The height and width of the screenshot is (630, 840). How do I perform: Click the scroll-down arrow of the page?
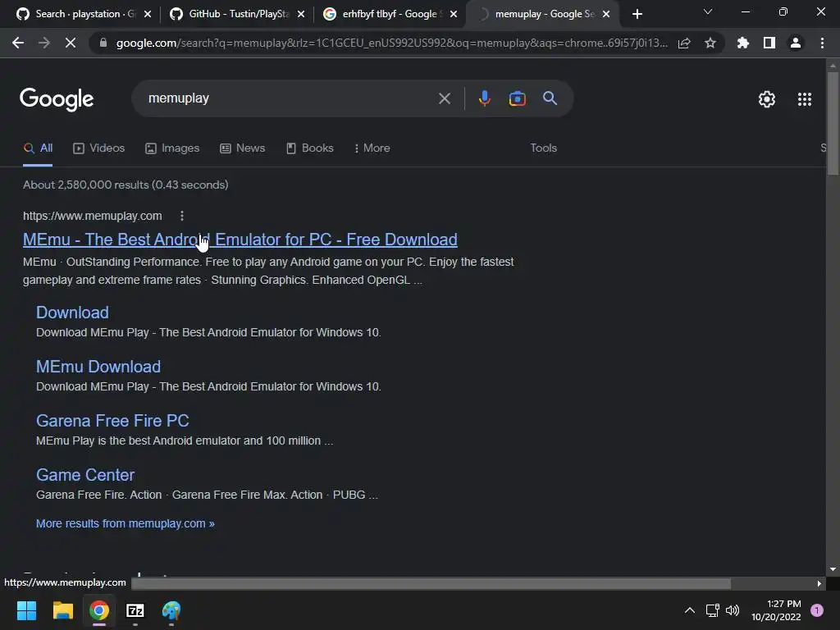pos(833,569)
